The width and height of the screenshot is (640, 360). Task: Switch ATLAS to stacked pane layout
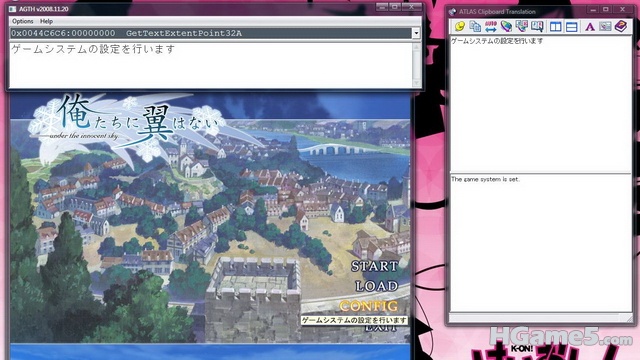(x=571, y=27)
